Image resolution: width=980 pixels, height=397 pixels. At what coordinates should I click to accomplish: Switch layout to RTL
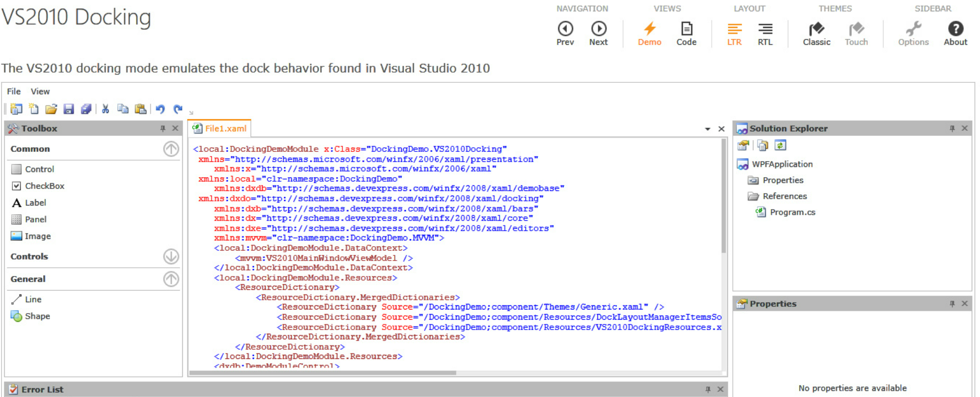(x=765, y=33)
